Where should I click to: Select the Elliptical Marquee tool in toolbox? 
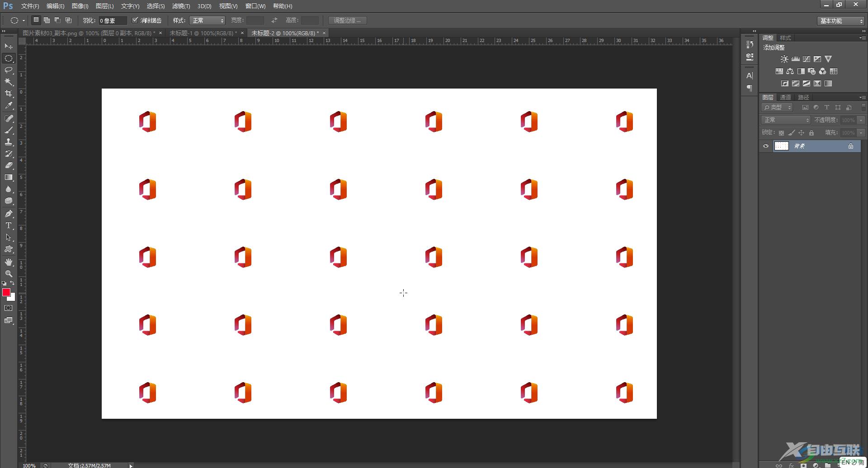tap(9, 58)
